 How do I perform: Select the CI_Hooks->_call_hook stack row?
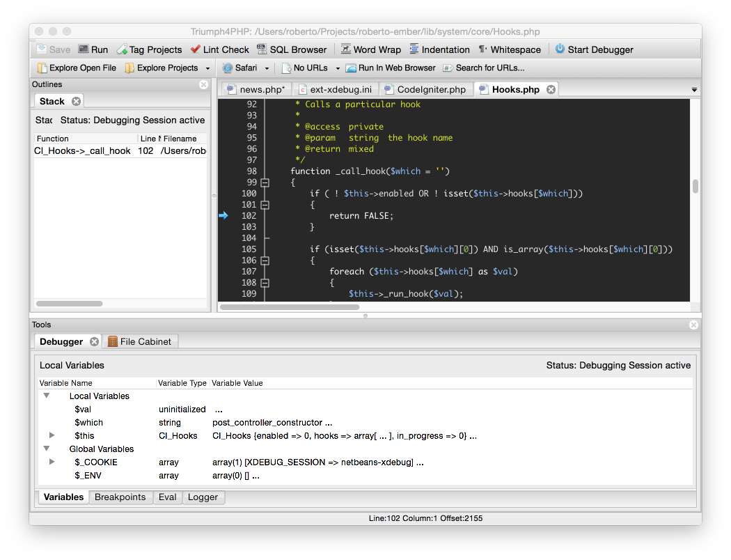pos(120,150)
